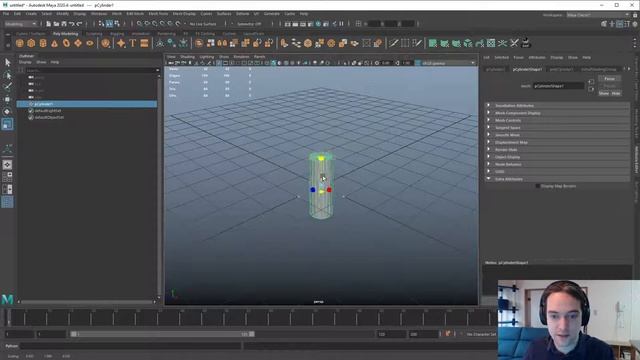The width and height of the screenshot is (640, 360).
Task: Click the Sweep Mesh star shelf icon
Action: point(121,43)
